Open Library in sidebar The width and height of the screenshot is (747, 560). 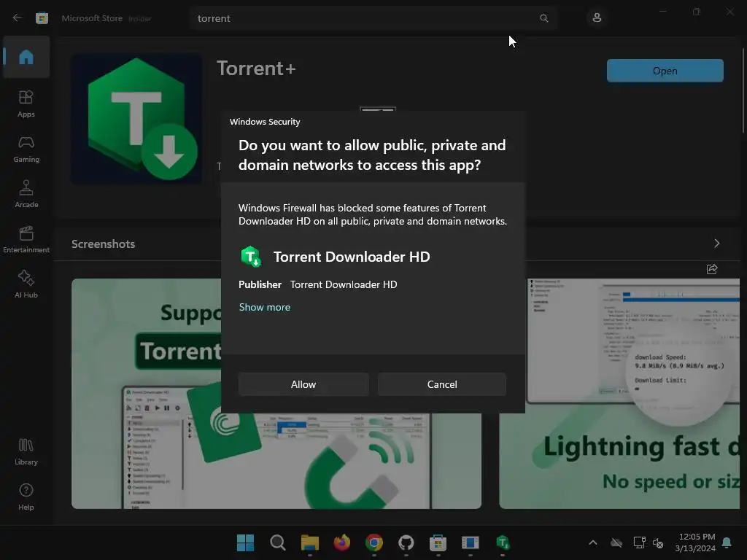(26, 452)
